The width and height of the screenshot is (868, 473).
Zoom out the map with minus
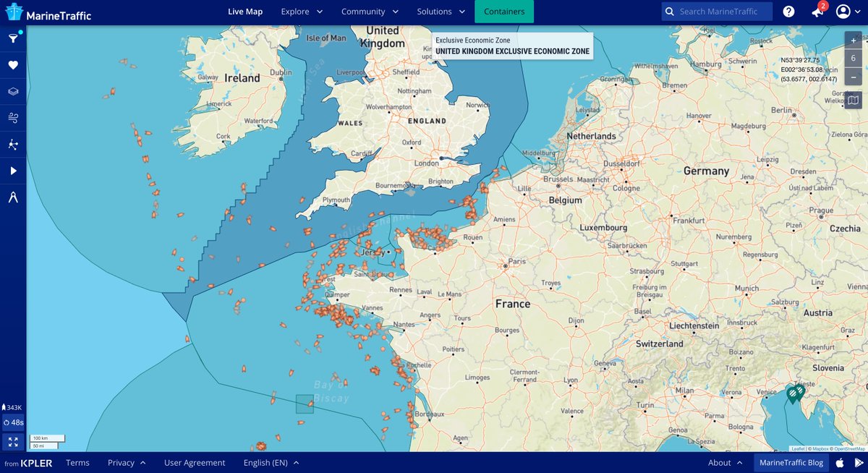(x=854, y=76)
